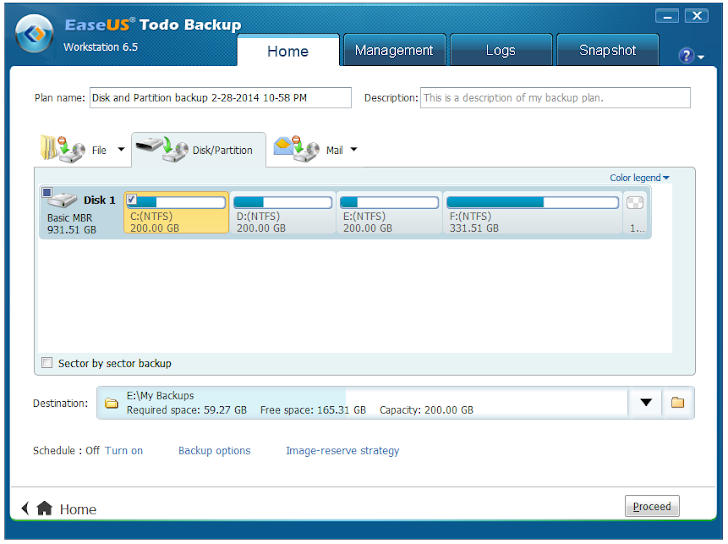
Task: Click the E: partition usage bar
Action: 389,202
